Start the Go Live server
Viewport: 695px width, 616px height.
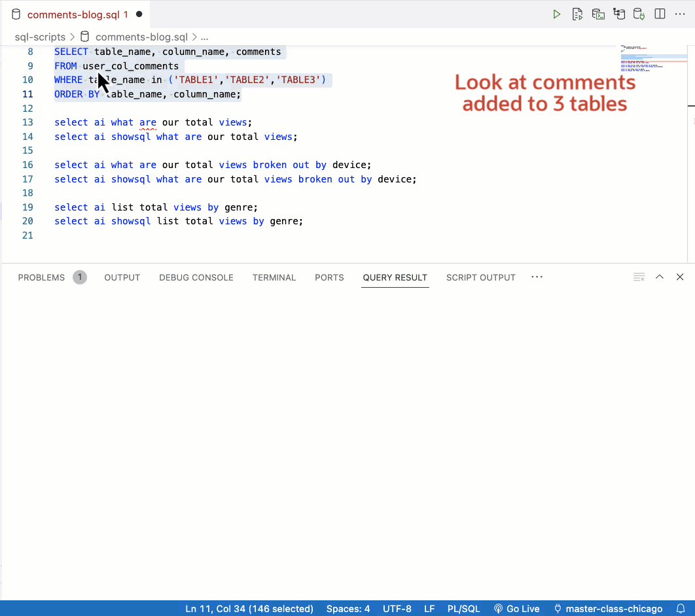tap(516, 609)
